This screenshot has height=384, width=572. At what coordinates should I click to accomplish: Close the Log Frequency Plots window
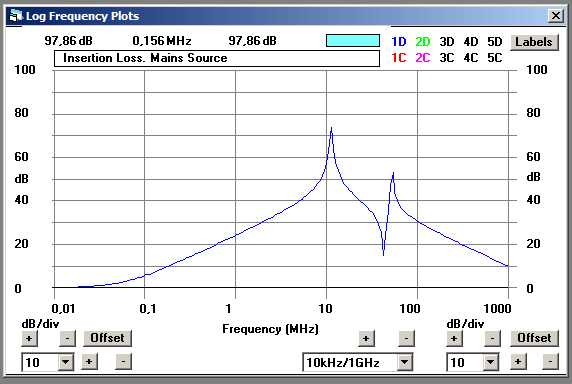tap(556, 16)
